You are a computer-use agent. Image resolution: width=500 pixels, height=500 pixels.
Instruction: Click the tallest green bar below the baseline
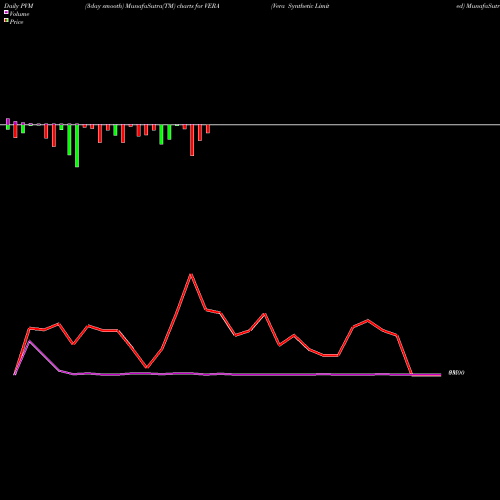[77, 146]
